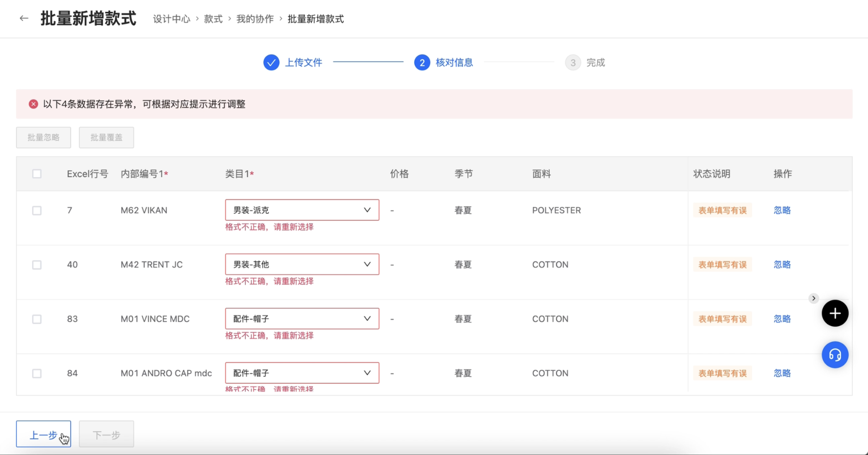Go to 设计中心 in the breadcrumb
This screenshot has width=868, height=455.
[172, 19]
